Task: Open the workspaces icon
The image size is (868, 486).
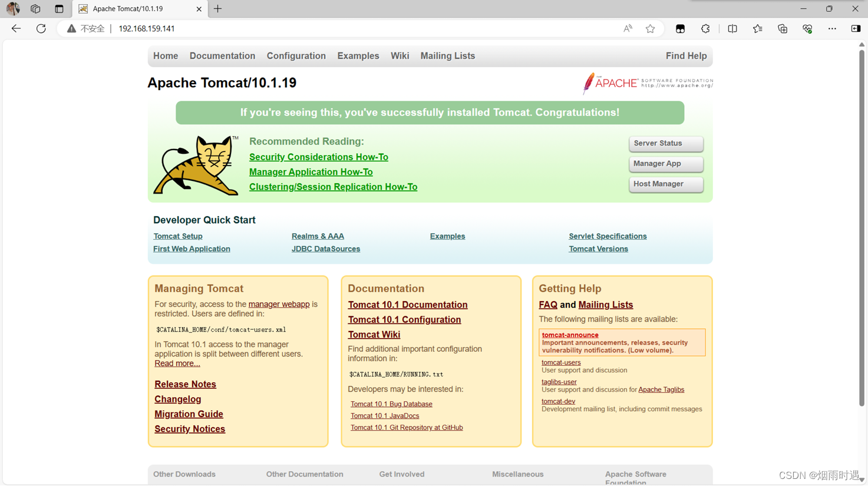Action: [35, 9]
